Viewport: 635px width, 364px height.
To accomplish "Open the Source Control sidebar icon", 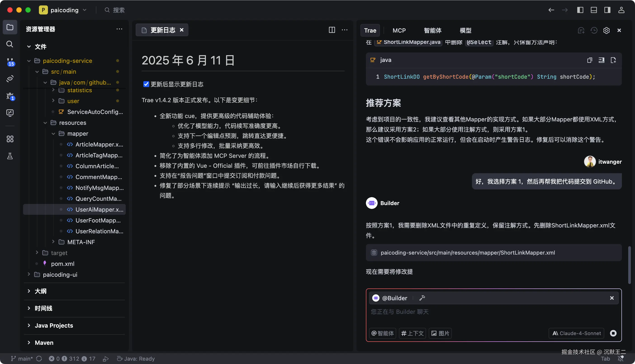I will click(x=10, y=62).
